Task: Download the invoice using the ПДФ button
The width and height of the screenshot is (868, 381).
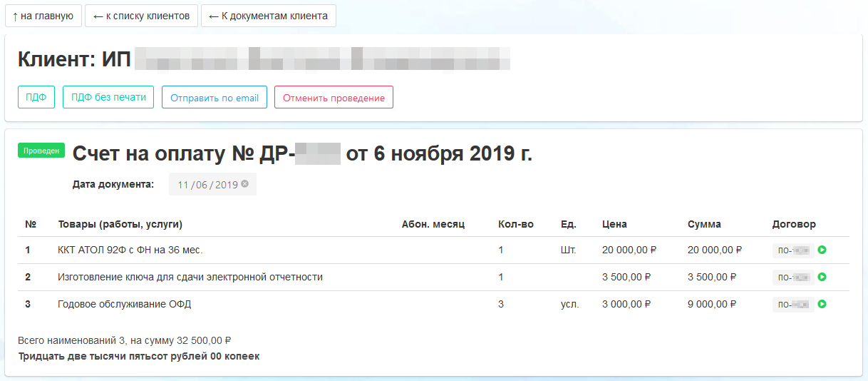Action: pyautogui.click(x=36, y=98)
